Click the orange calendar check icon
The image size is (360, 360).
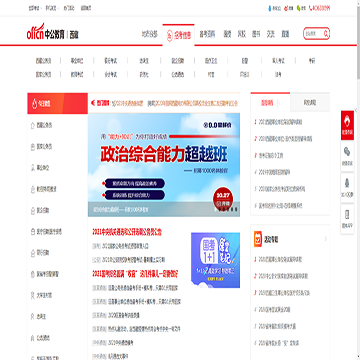(258, 239)
